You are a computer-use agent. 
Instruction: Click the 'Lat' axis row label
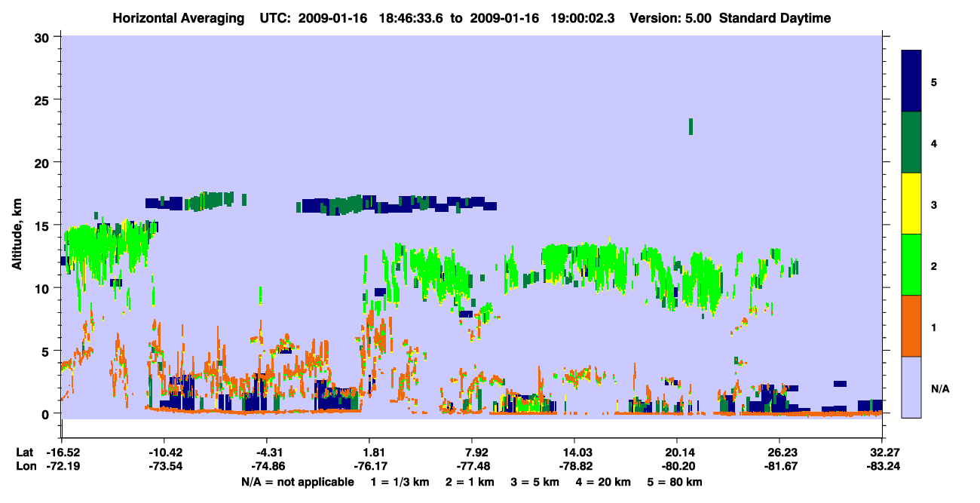[24, 452]
